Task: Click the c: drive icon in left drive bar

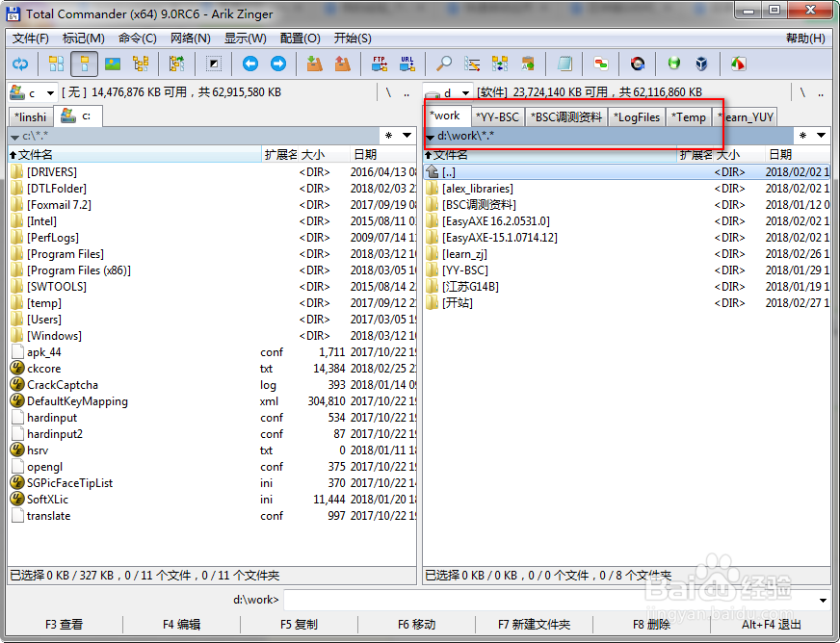Action: [x=17, y=92]
